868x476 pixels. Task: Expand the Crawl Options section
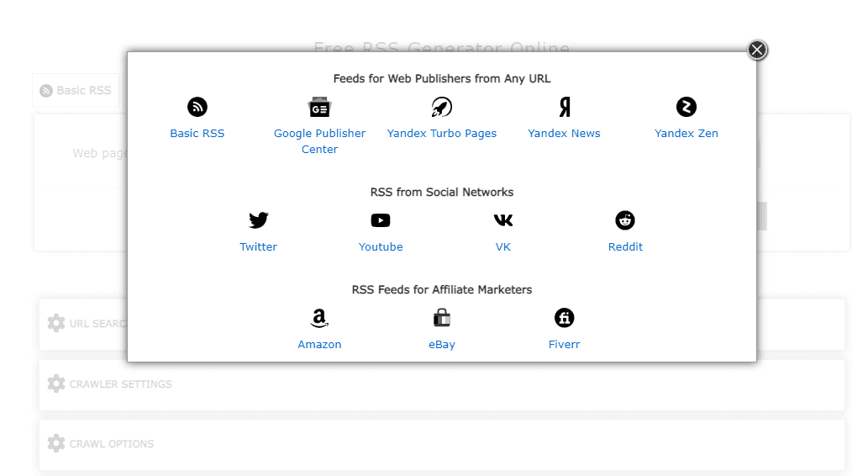(x=442, y=444)
